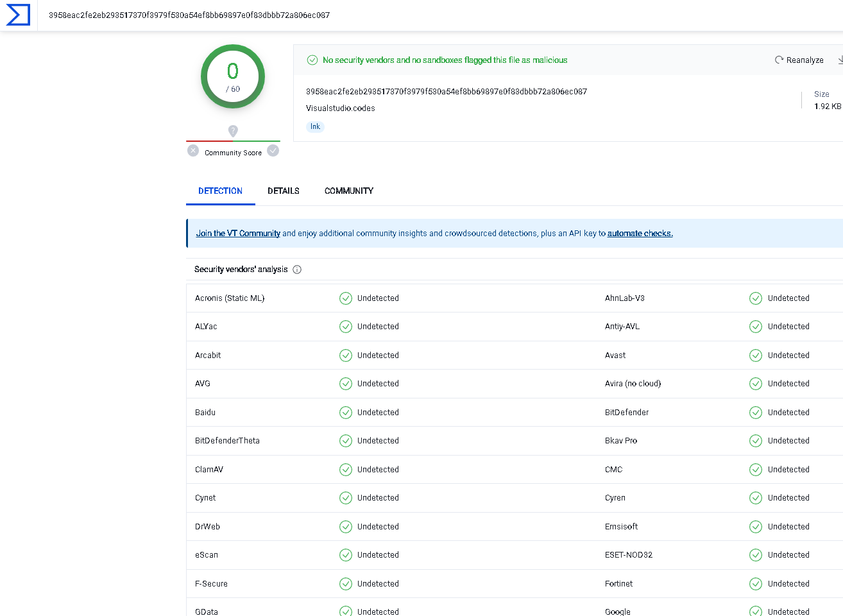
Task: Click the file name 'Visualstudio.codes'
Action: pyautogui.click(x=341, y=108)
